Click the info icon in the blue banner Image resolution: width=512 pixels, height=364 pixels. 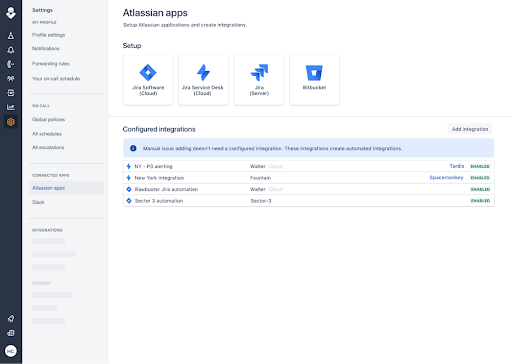[x=133, y=148]
